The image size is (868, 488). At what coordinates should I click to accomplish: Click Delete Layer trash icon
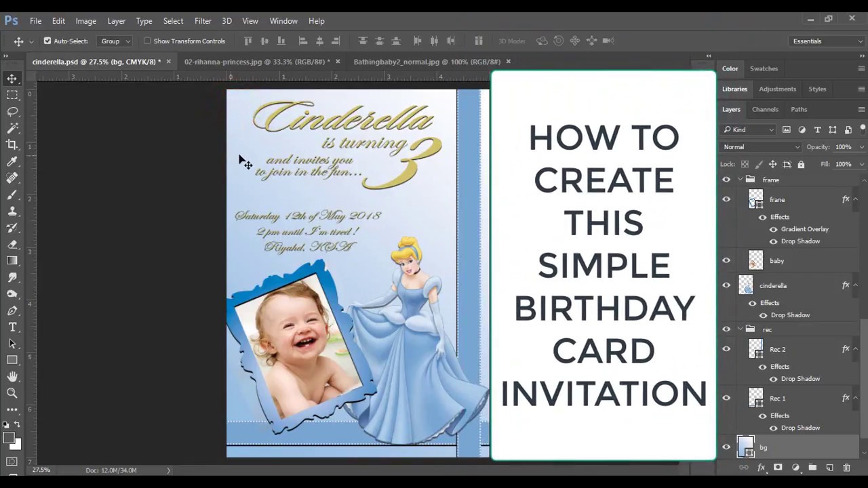tap(846, 468)
